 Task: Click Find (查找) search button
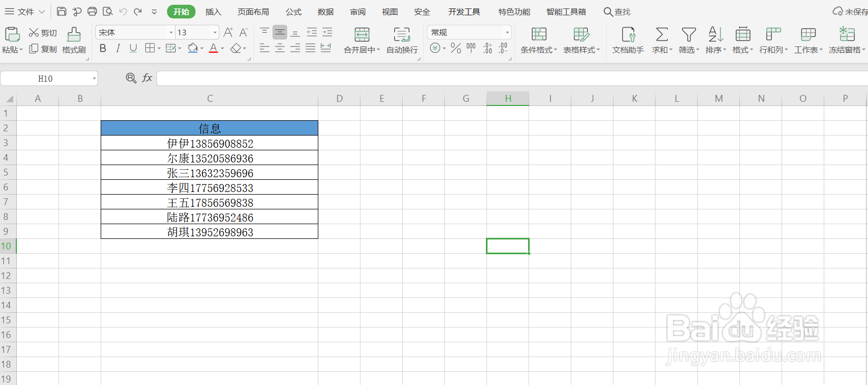coord(617,12)
